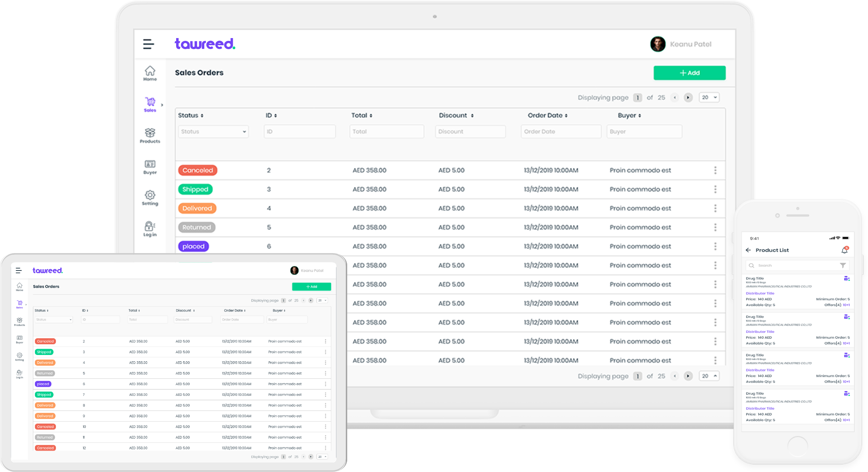Tap the cart icon of first Drug Title on phone
The image size is (868, 472).
847,278
